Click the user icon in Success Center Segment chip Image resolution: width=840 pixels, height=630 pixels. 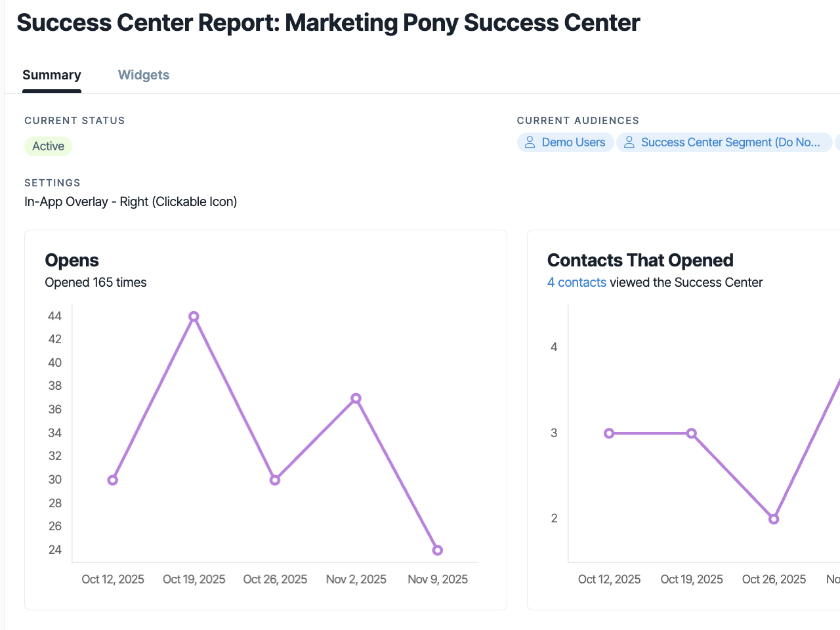pos(629,142)
